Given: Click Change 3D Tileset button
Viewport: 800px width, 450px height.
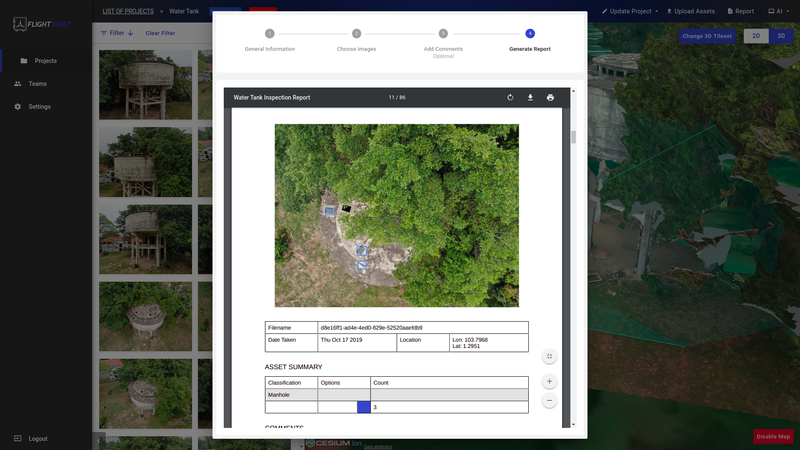Looking at the screenshot, I should tap(707, 36).
